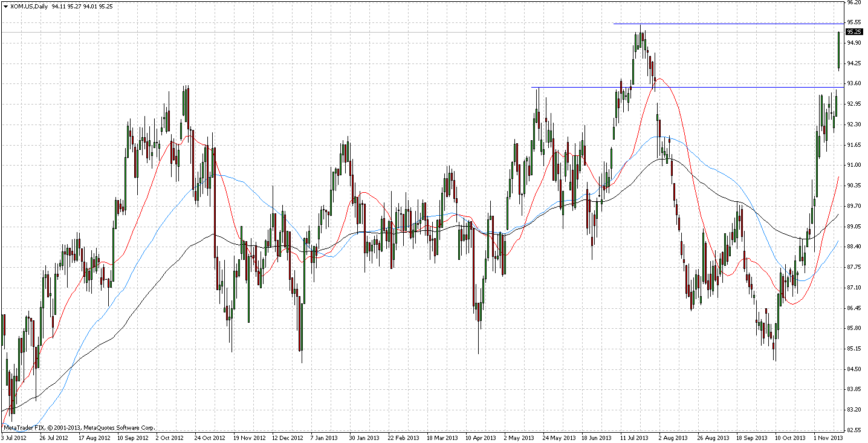Viewport: 868px width, 443px height.
Task: Click the 96.20 label on price axis
Action: click(x=853, y=2)
